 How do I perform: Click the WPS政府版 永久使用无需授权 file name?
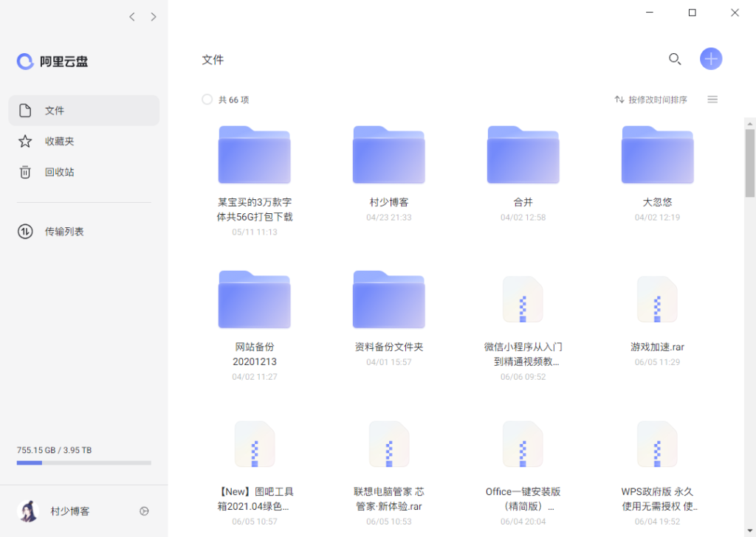point(659,499)
